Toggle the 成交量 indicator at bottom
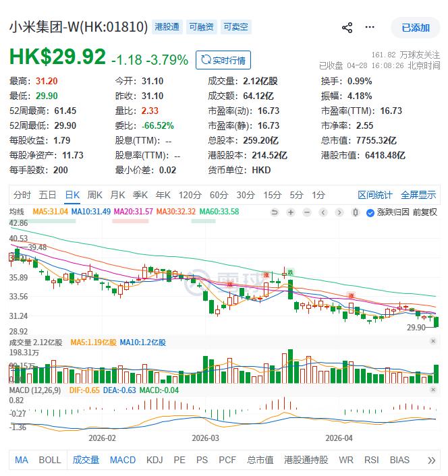Screen dimensions: 448x476 [86, 460]
